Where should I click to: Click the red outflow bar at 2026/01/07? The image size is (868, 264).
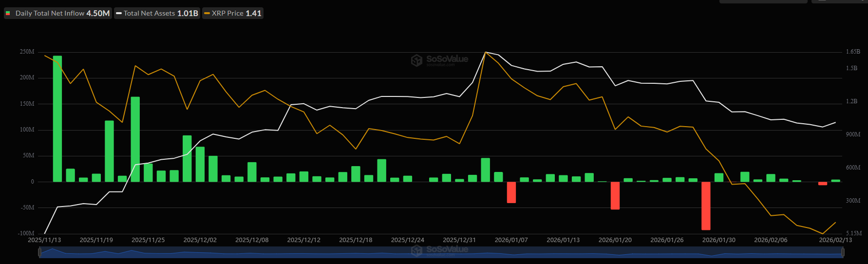pos(511,192)
